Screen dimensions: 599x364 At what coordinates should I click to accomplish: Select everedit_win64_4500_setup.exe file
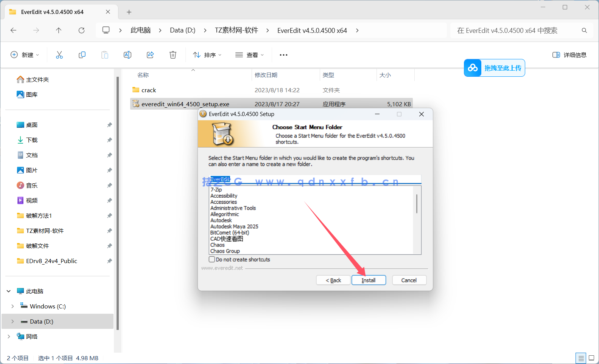point(271,104)
